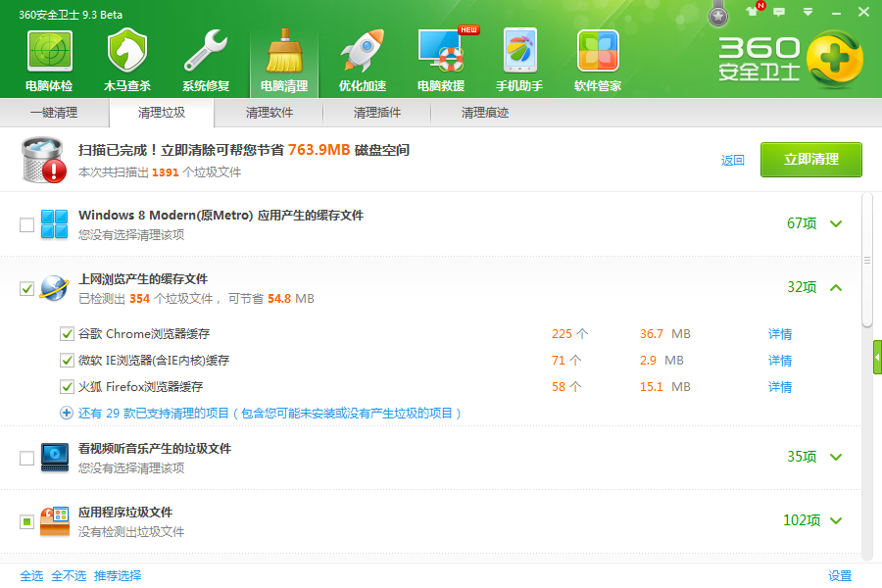This screenshot has width=882, height=588.
Task: Click 推荐选择 at the bottom
Action: click(118, 575)
